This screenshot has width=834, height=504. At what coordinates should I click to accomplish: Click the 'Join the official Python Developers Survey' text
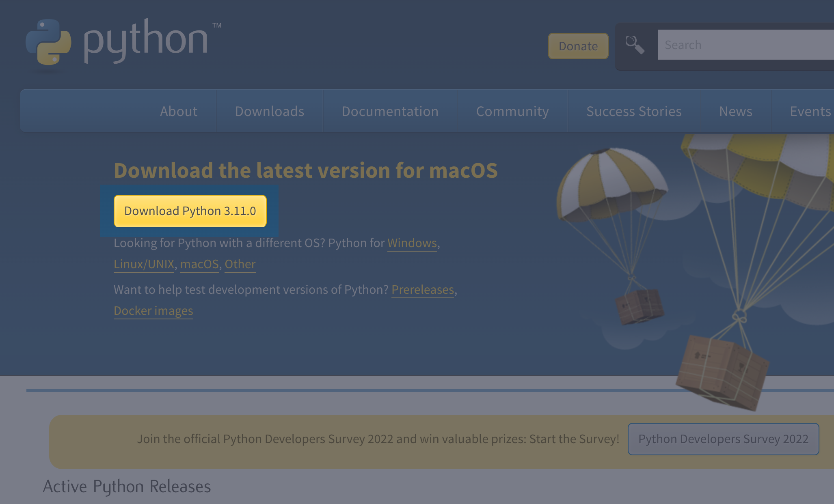pos(378,439)
